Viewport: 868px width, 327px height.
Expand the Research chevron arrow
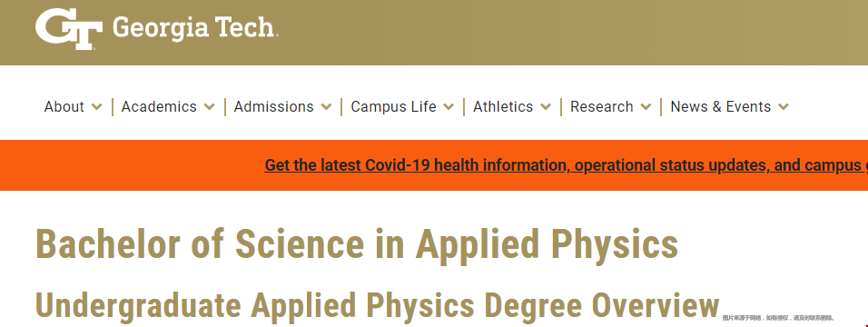tap(646, 107)
